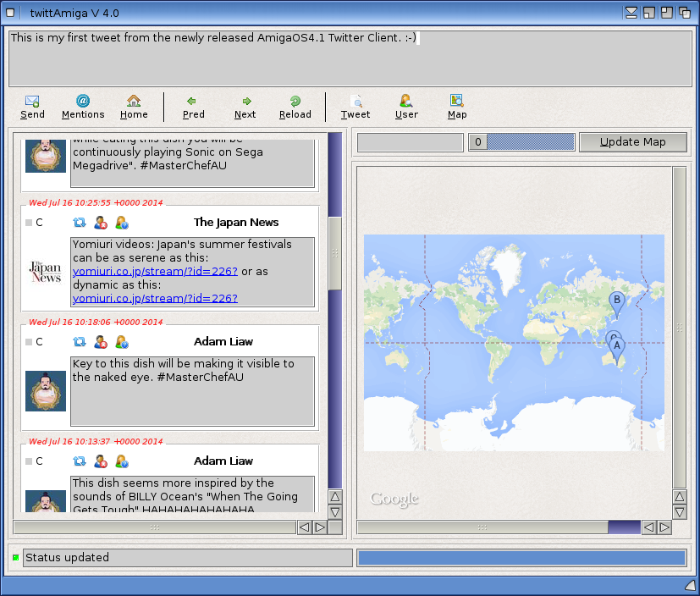Click the tweet list scroll down arrow
Image resolution: width=700 pixels, height=596 pixels.
335,512
